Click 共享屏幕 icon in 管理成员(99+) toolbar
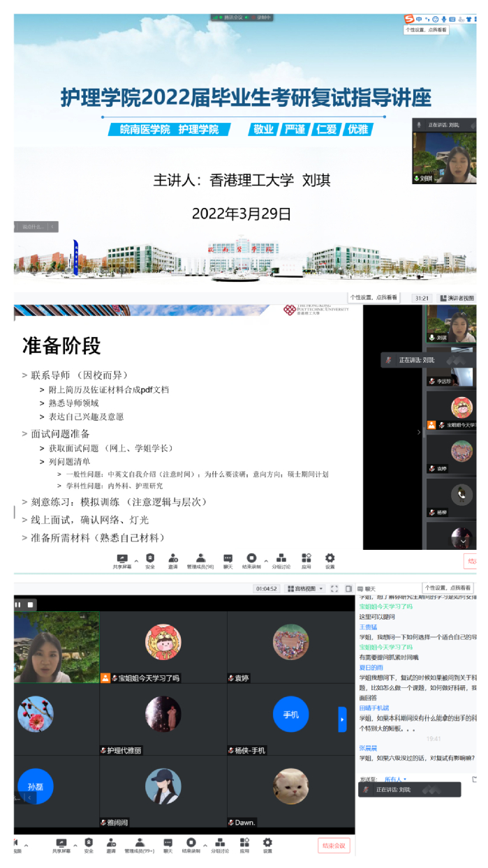The width and height of the screenshot is (488, 868). pyautogui.click(x=61, y=846)
